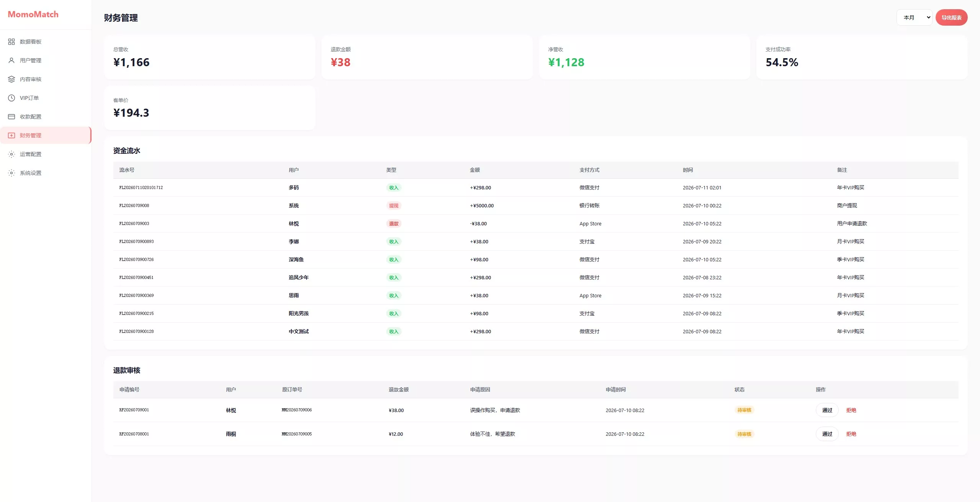Click the MomoMatch logo
This screenshot has height=502, width=980.
33,14
